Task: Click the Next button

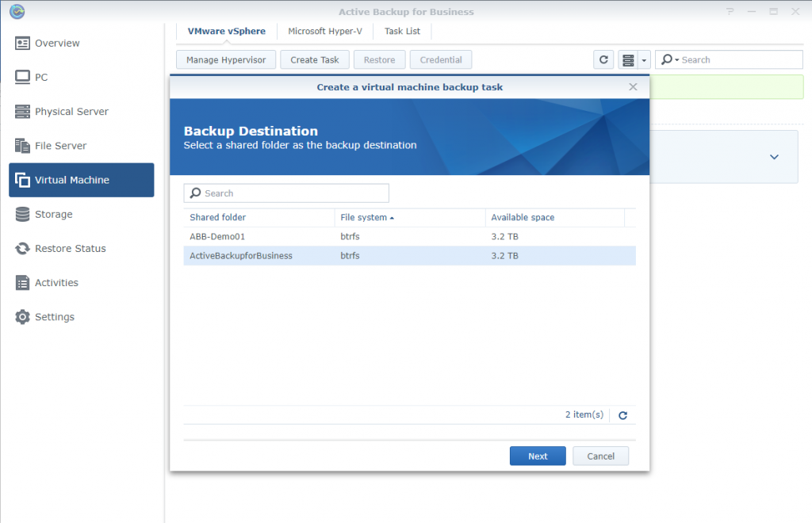Action: click(538, 456)
